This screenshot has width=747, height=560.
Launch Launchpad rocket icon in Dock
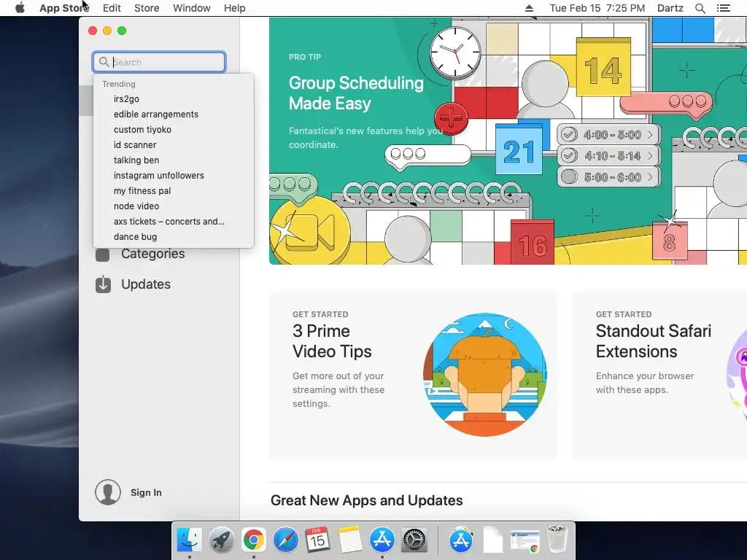pos(222,540)
